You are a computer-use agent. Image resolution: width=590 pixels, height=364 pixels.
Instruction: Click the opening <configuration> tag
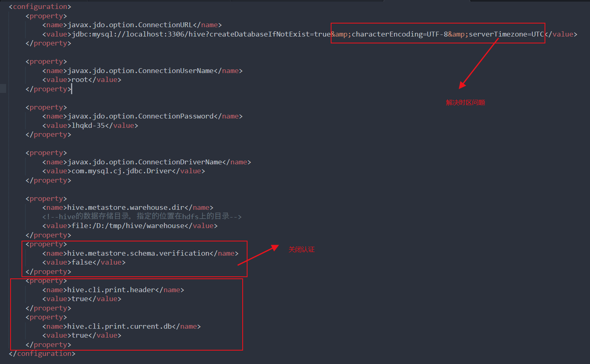click(40, 6)
